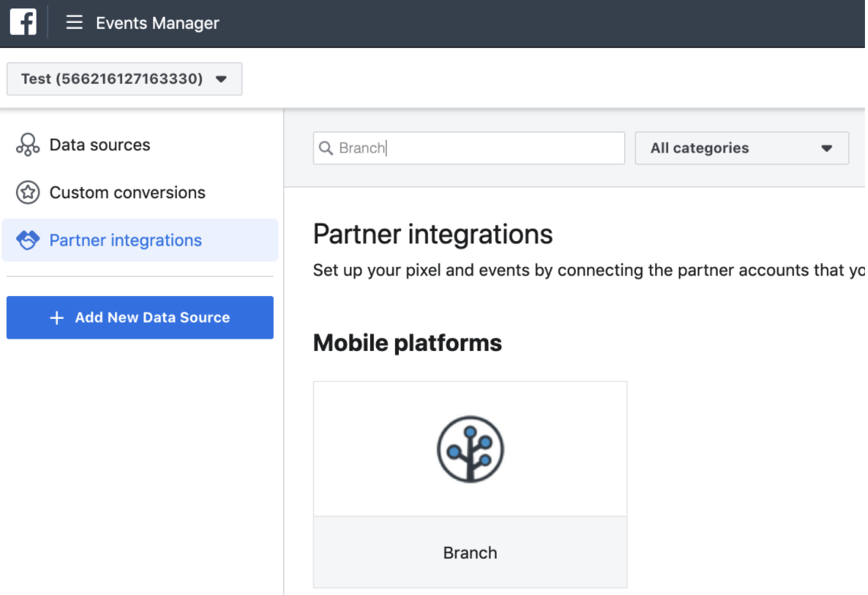Click the Branch tree logo
868x595 pixels.
click(470, 449)
